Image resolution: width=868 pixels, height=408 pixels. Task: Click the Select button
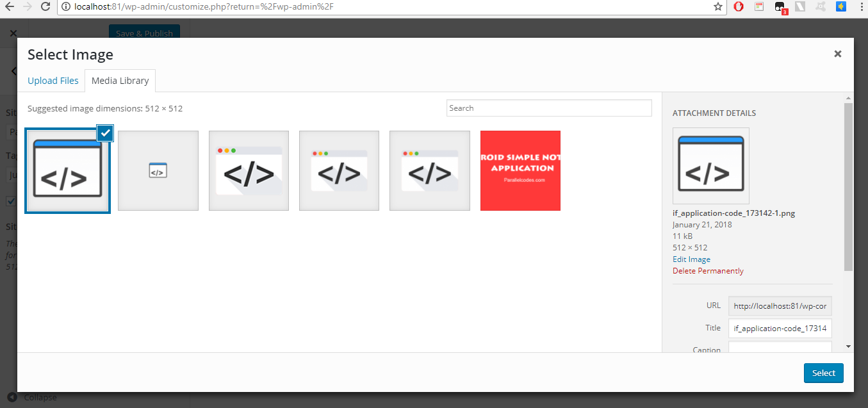pos(823,373)
